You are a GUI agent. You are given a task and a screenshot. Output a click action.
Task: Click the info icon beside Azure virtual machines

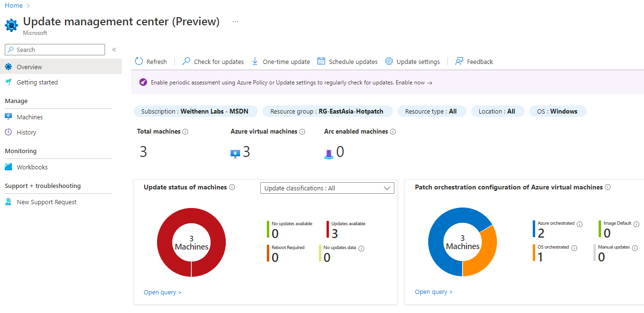click(302, 132)
